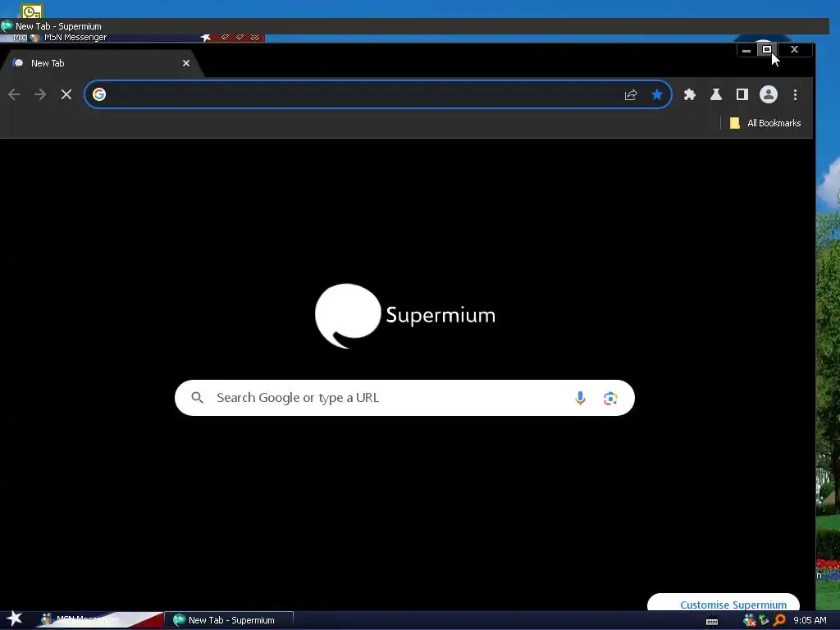840x630 pixels.
Task: Click the MSN Messenger window title bar
Action: click(x=133, y=38)
